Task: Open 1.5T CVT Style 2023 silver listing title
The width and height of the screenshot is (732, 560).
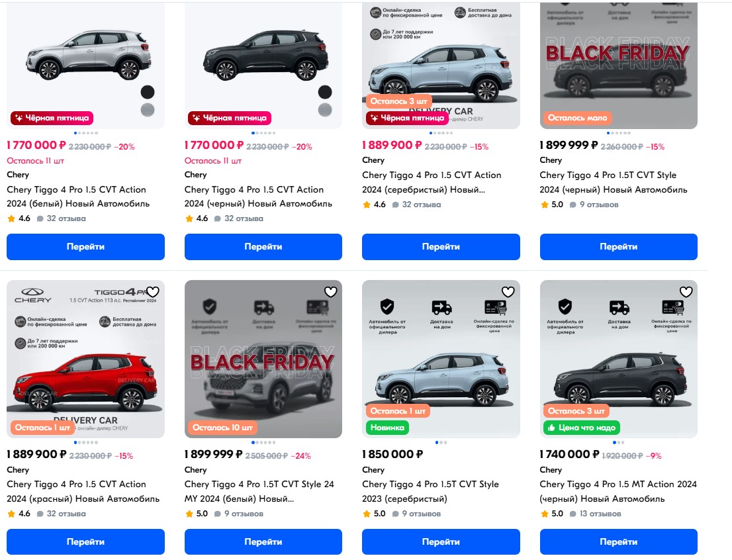Action: [x=430, y=491]
